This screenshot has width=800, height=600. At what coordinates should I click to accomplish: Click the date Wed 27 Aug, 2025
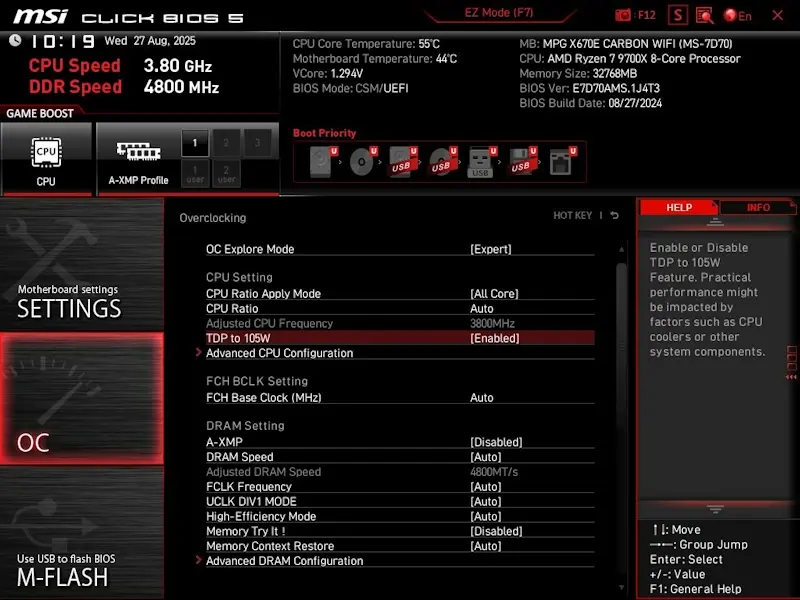tap(150, 41)
